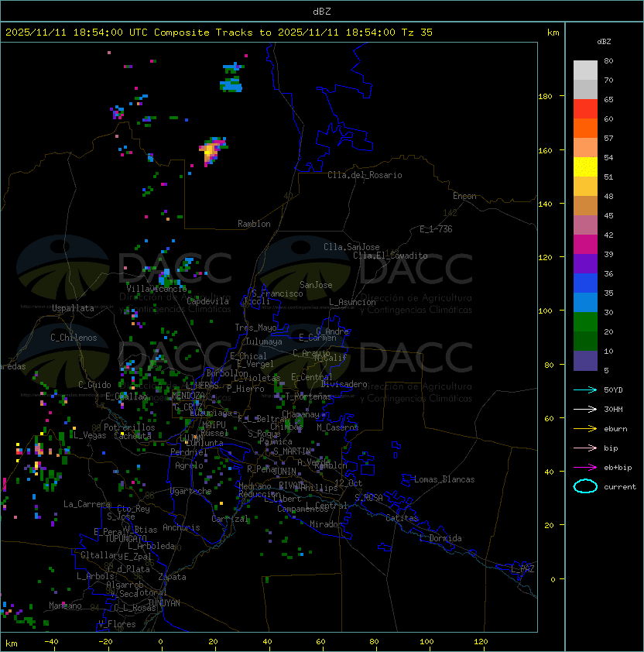Click the Ramblon label near map center
This screenshot has width=644, height=652.
click(254, 224)
